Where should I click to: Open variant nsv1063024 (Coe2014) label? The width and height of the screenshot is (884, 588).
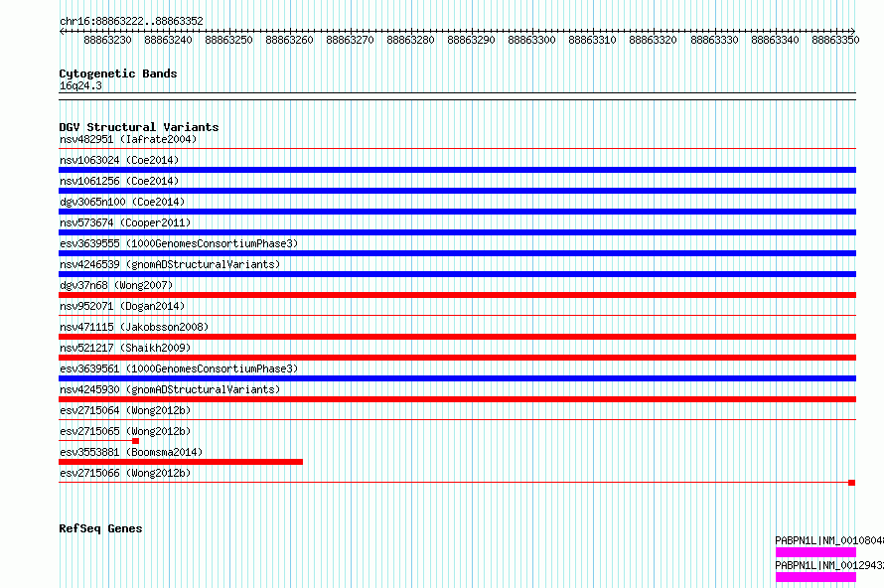pyautogui.click(x=119, y=160)
